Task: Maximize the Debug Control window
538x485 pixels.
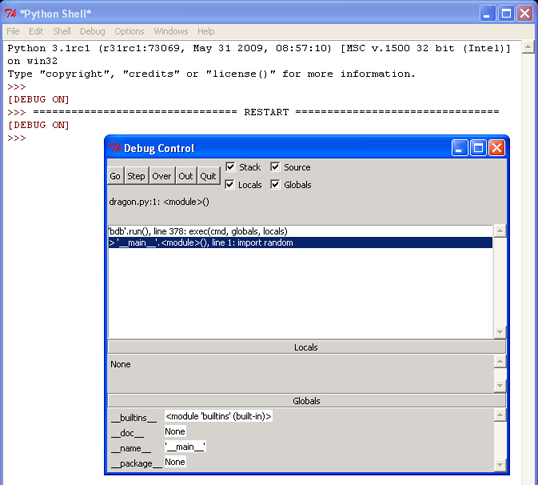Action: point(478,148)
